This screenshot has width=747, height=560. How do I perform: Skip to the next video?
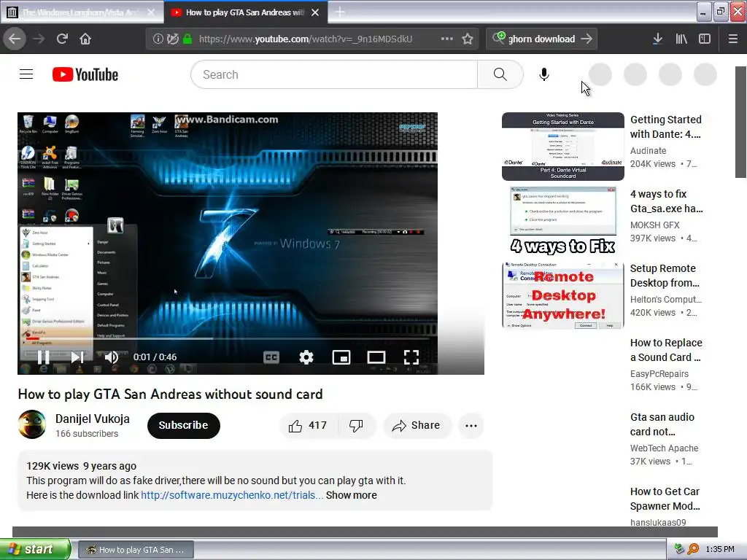[x=77, y=357]
